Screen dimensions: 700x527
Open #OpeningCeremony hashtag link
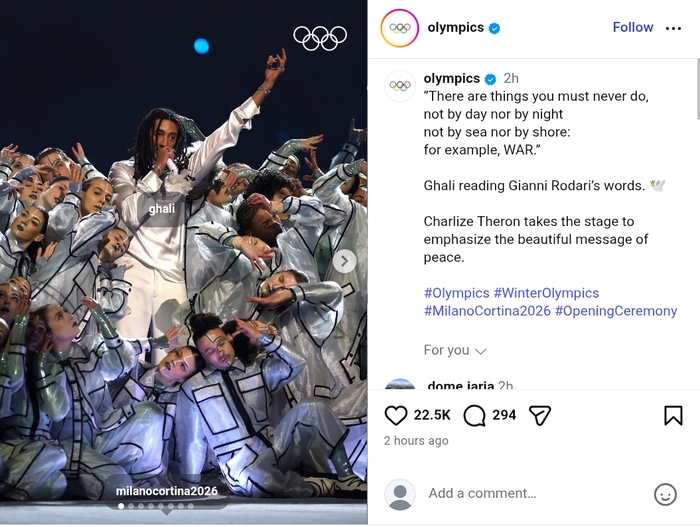point(616,311)
